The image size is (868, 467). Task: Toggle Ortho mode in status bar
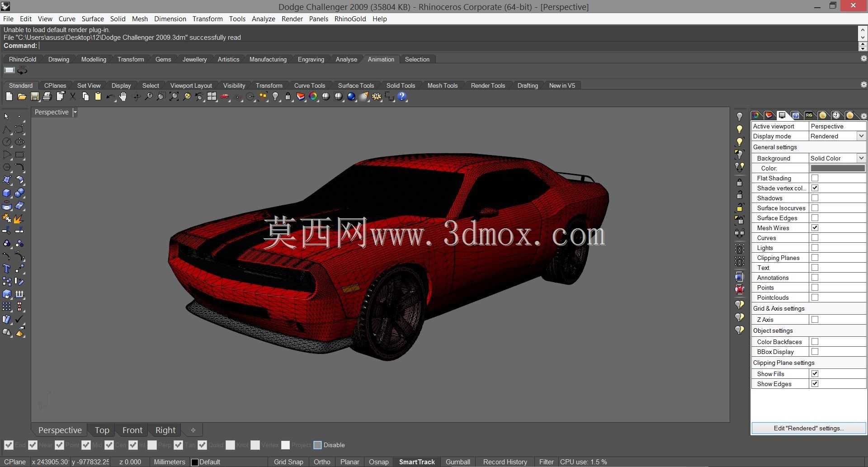point(322,462)
